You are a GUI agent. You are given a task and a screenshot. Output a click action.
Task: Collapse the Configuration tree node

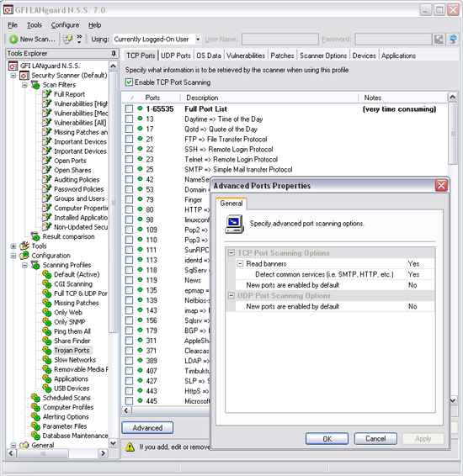13,256
